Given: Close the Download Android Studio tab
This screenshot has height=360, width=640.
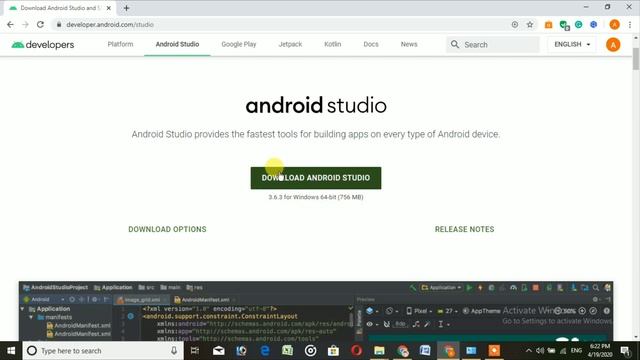Looking at the screenshot, I should click(109, 8).
